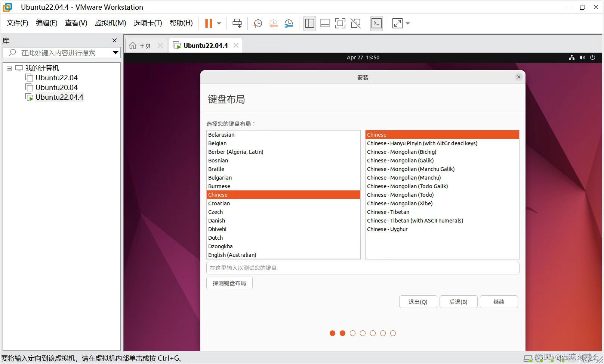Viewport: 604px width, 364px height.
Task: Take a snapshot of the VM
Action: click(258, 24)
